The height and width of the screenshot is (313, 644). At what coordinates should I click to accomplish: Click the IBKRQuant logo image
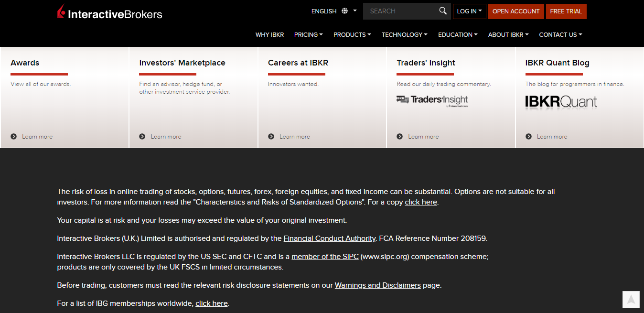point(561,101)
